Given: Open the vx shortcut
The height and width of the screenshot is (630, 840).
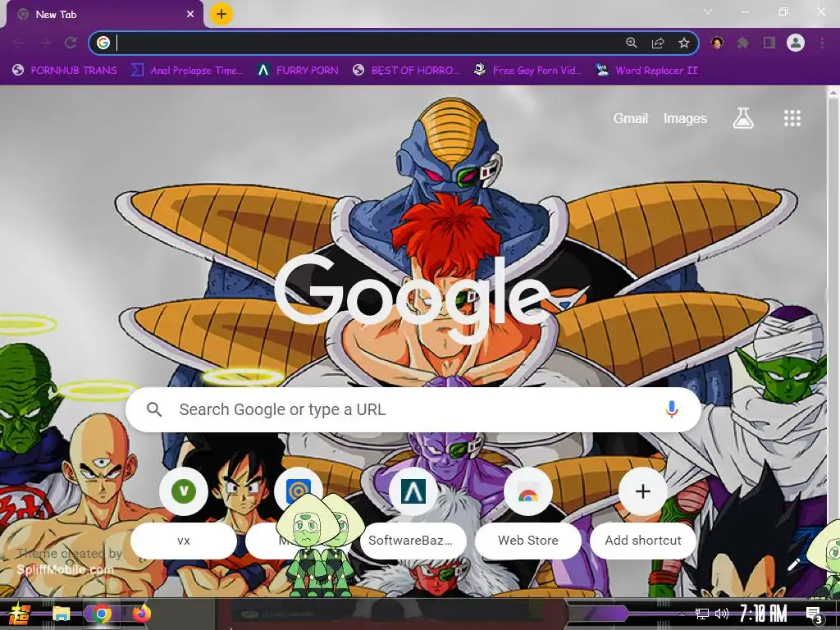Looking at the screenshot, I should (184, 514).
